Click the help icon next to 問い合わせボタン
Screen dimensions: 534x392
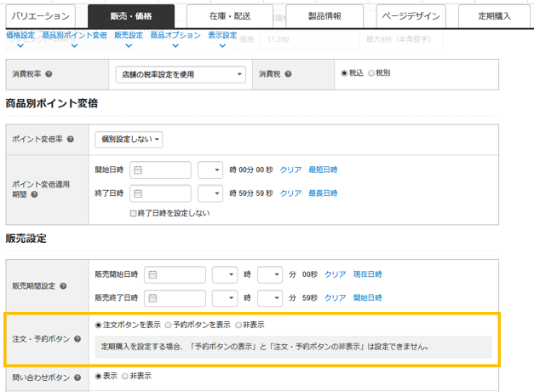pyautogui.click(x=78, y=377)
